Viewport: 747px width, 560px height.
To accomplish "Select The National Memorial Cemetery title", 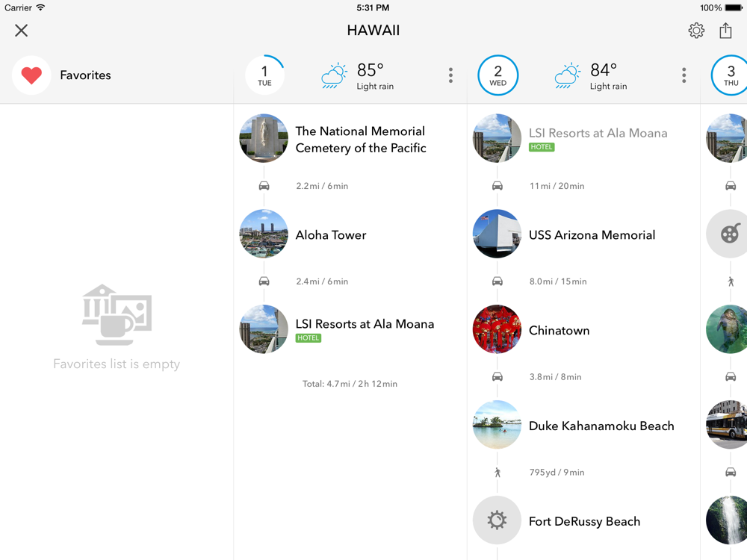I will pyautogui.click(x=361, y=139).
